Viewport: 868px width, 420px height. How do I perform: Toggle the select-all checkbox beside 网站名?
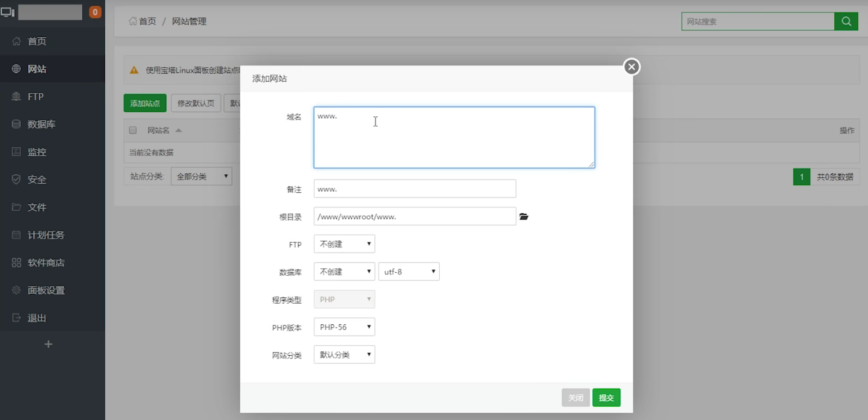coord(133,130)
